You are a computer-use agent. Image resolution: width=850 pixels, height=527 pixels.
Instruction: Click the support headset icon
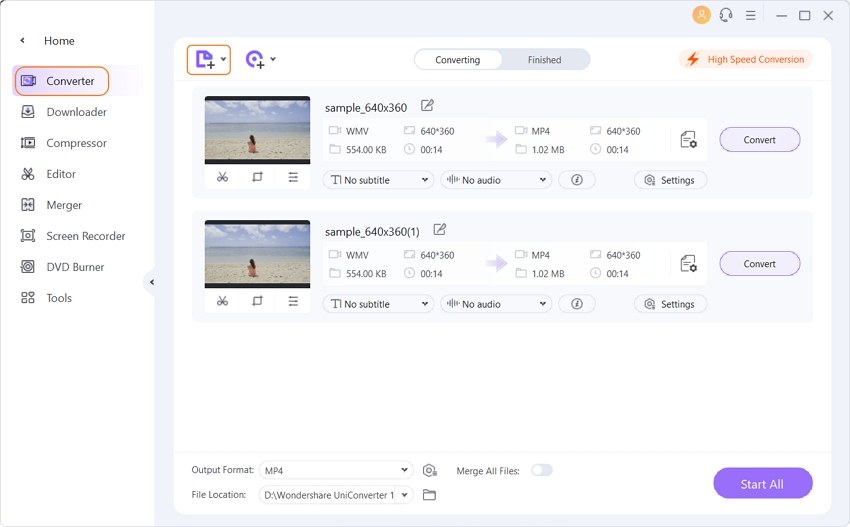click(x=726, y=15)
